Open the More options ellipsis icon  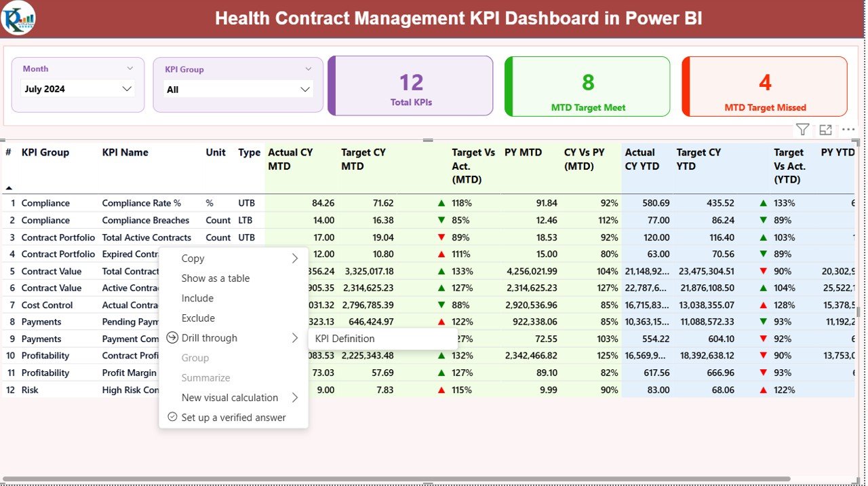pos(848,130)
